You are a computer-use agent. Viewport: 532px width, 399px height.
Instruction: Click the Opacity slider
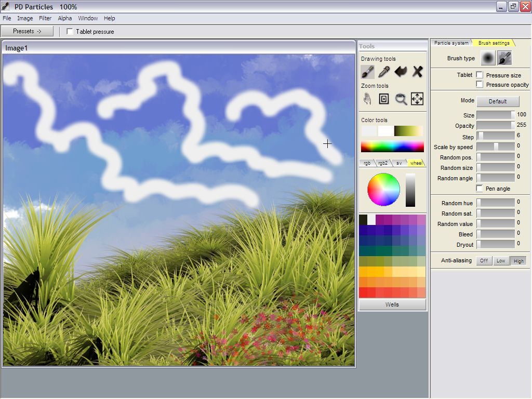click(x=495, y=125)
